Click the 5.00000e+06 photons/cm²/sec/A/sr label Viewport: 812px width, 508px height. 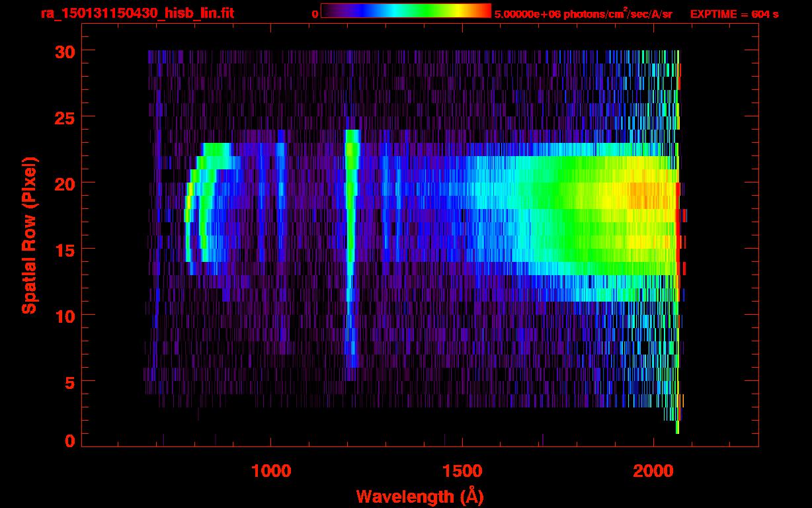point(583,14)
